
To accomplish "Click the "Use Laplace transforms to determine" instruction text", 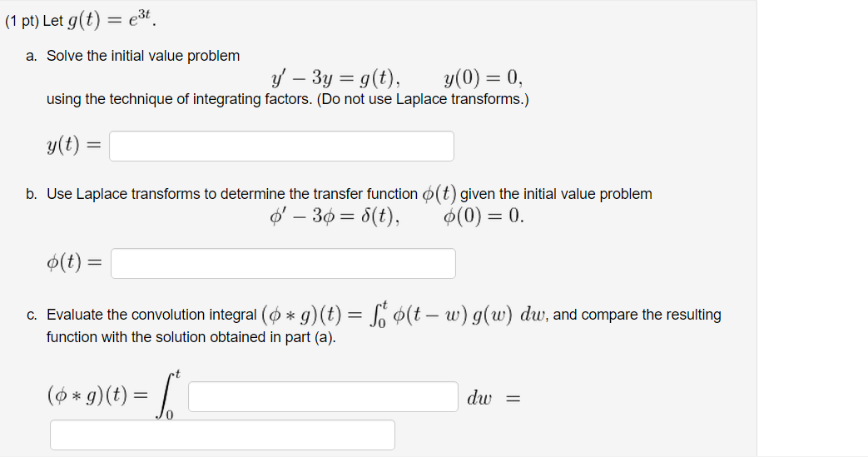I will pos(166,194).
